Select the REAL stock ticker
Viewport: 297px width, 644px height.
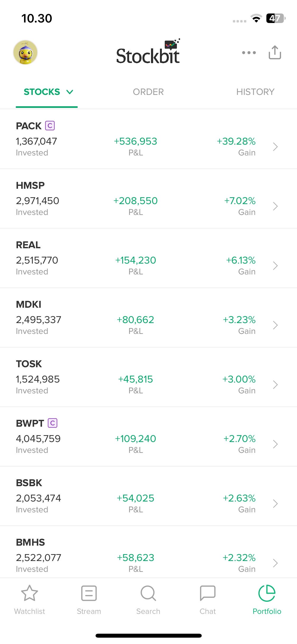(x=28, y=245)
